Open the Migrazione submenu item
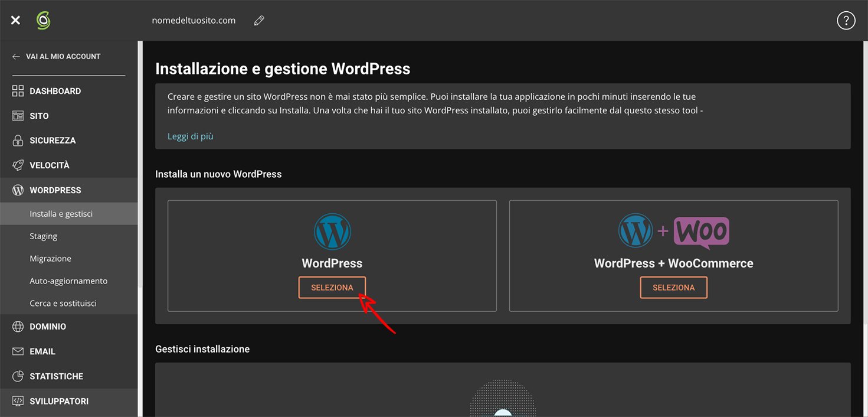868x417 pixels. pyautogui.click(x=68, y=259)
